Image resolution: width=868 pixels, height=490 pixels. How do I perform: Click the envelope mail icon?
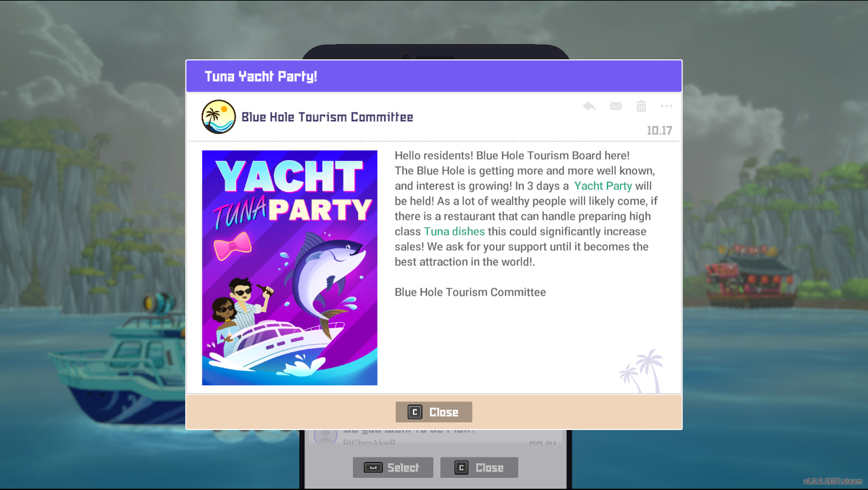pyautogui.click(x=616, y=107)
